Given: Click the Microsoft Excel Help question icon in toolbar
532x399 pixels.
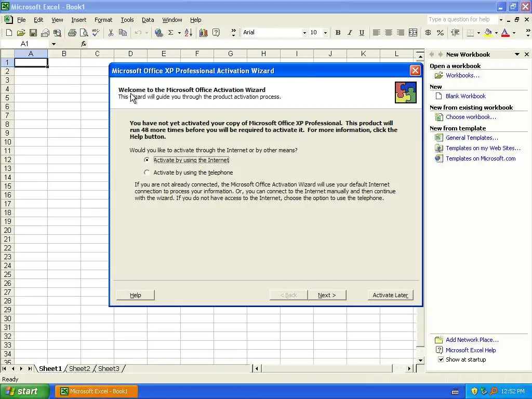Looking at the screenshot, I should [x=216, y=33].
